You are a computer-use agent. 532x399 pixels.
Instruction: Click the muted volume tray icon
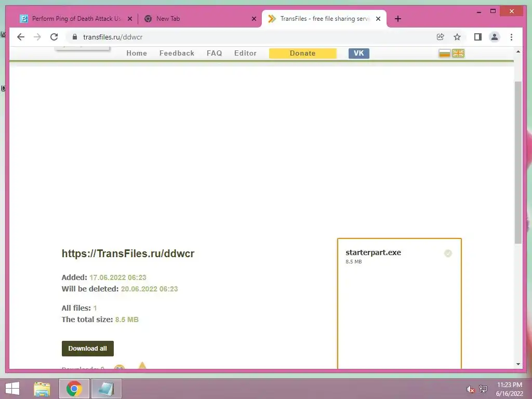pyautogui.click(x=470, y=389)
